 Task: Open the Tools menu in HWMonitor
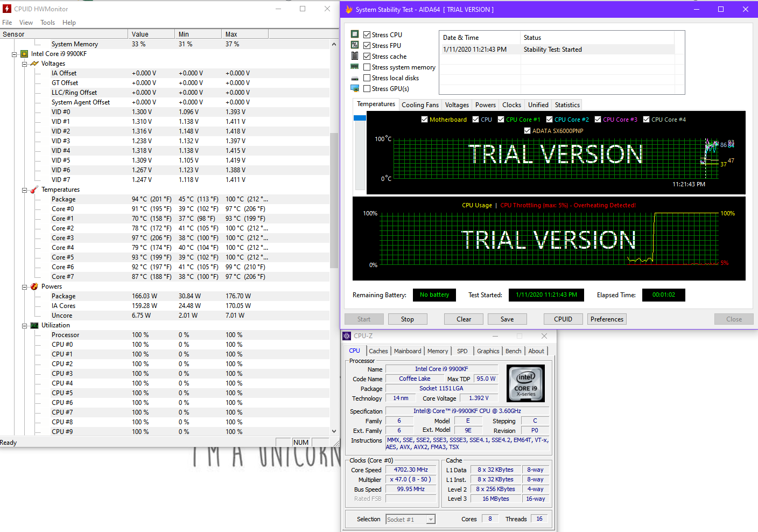pos(47,23)
